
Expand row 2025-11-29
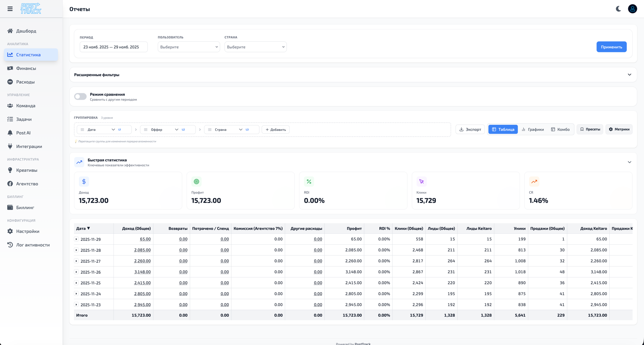[77, 239]
